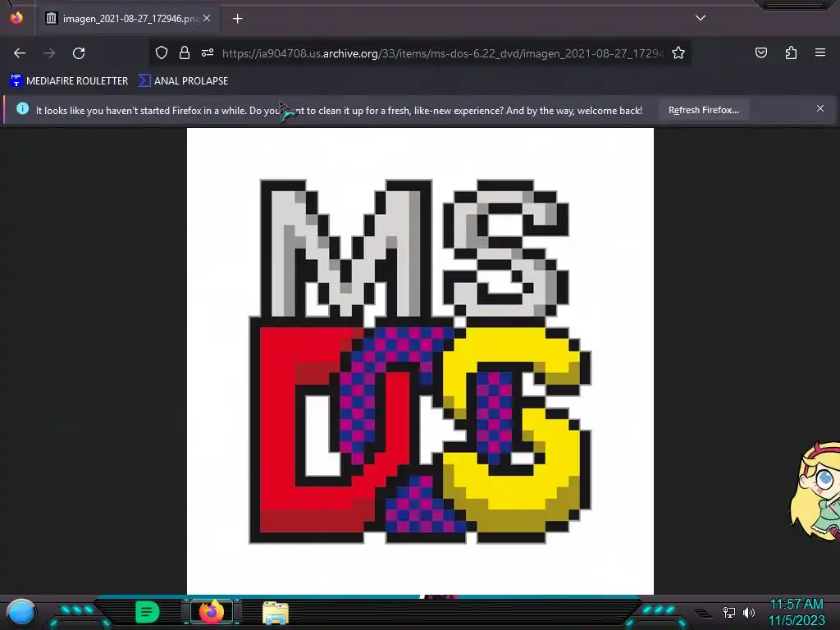Save page to Pocket
840x630 pixels.
click(x=761, y=52)
